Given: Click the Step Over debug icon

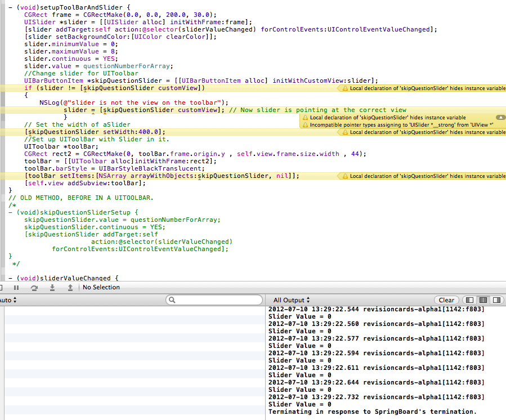Looking at the screenshot, I should pyautogui.click(x=34, y=288).
